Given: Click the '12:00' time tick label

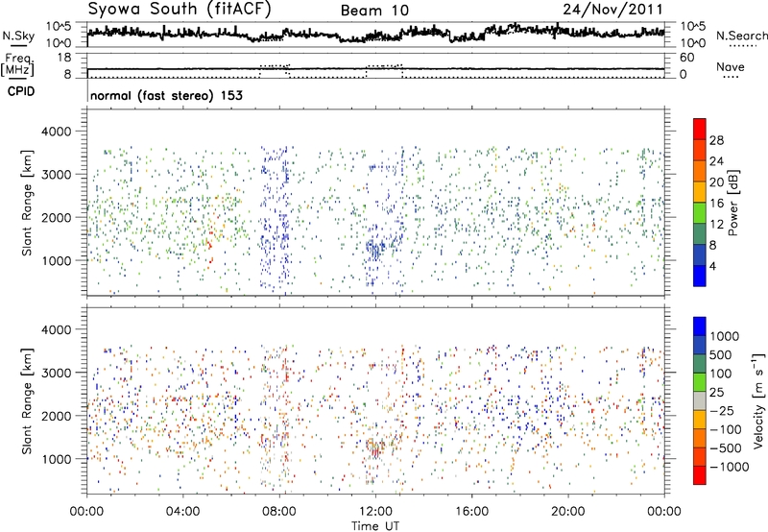Looking at the screenshot, I should click(375, 512).
